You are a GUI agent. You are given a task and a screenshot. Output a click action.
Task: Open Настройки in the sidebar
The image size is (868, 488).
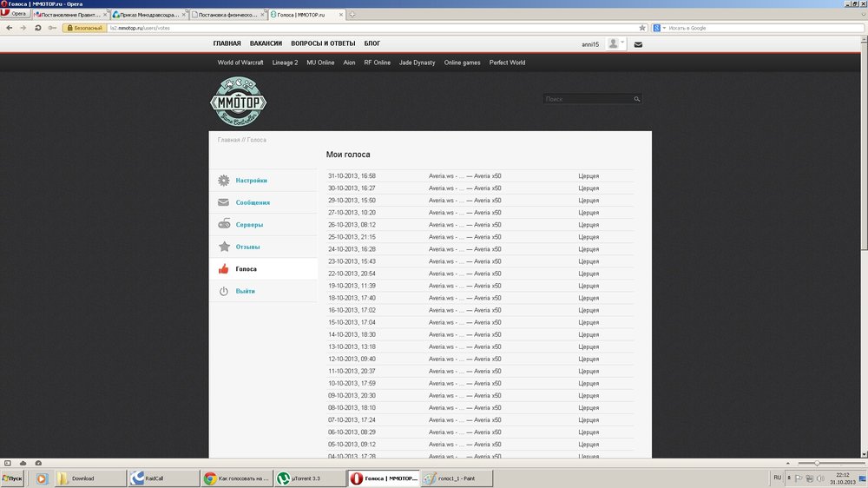point(251,181)
